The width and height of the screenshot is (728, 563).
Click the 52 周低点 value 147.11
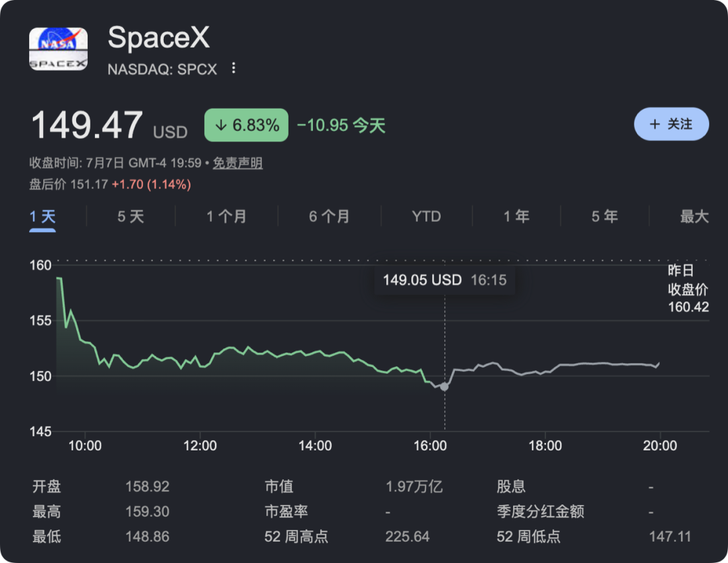[670, 537]
